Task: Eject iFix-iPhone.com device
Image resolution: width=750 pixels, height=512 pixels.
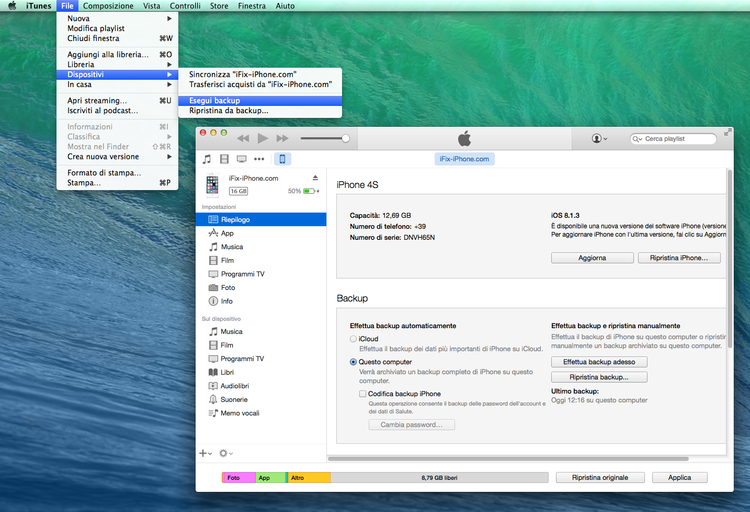Action: (315, 178)
